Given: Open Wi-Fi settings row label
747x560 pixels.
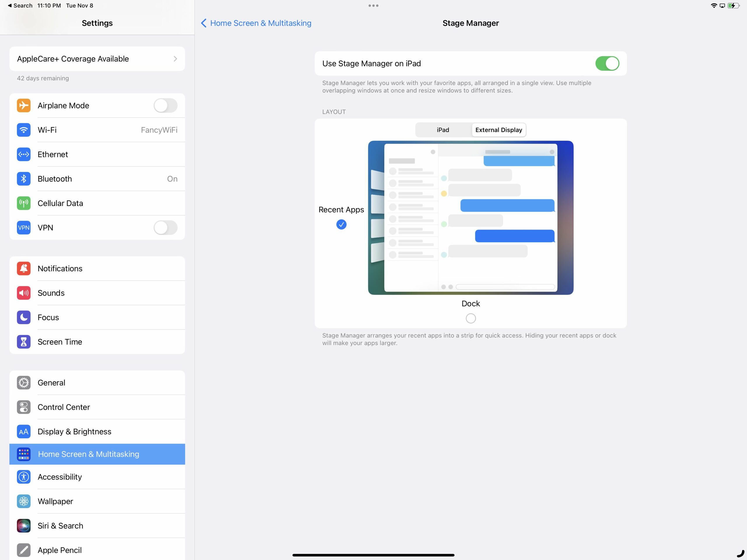Looking at the screenshot, I should pos(47,130).
